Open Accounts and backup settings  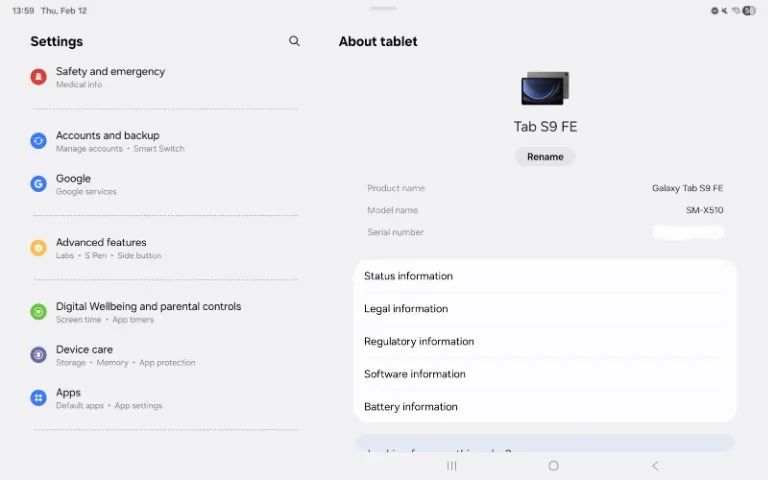pyautogui.click(x=165, y=141)
